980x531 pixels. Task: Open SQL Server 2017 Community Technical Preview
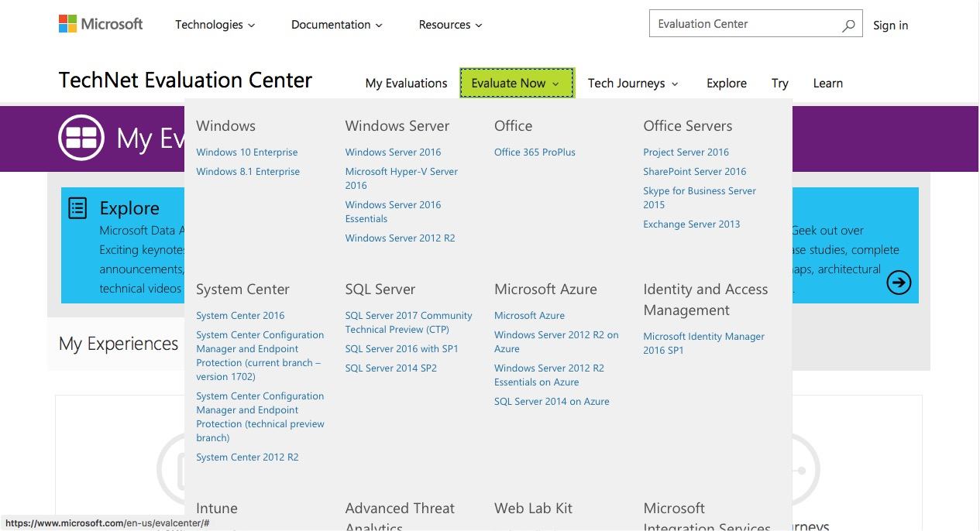(x=409, y=323)
